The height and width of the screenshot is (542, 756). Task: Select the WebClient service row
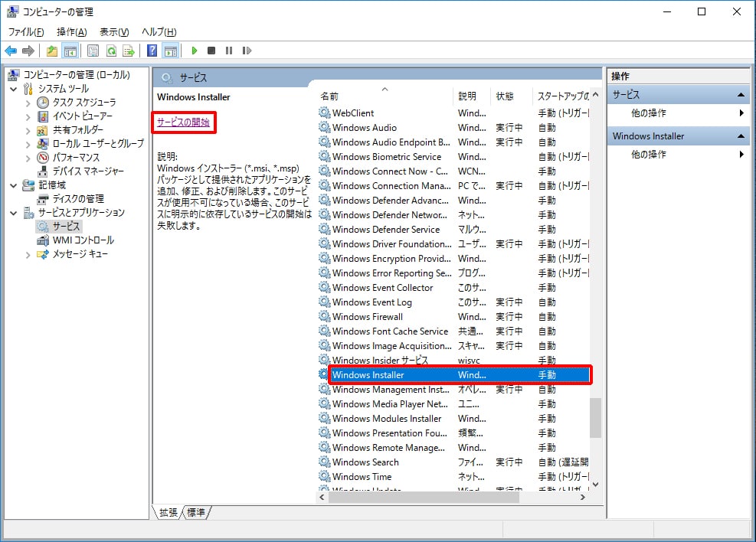[453, 113]
